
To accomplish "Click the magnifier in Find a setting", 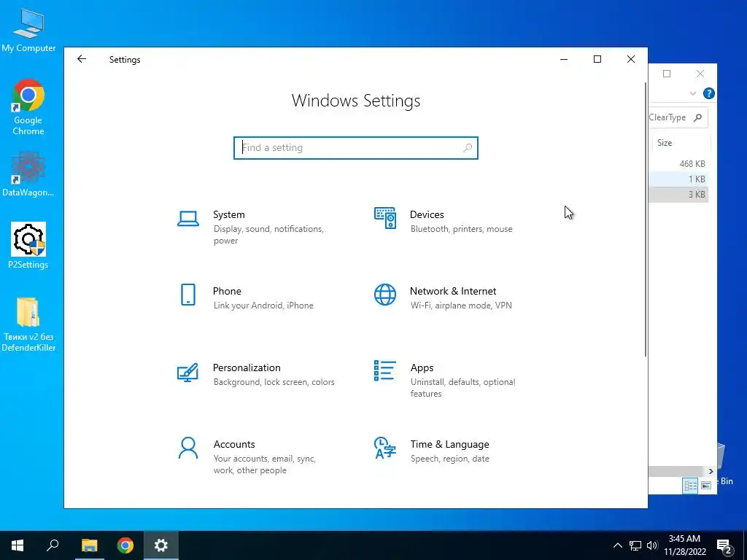I will click(468, 147).
